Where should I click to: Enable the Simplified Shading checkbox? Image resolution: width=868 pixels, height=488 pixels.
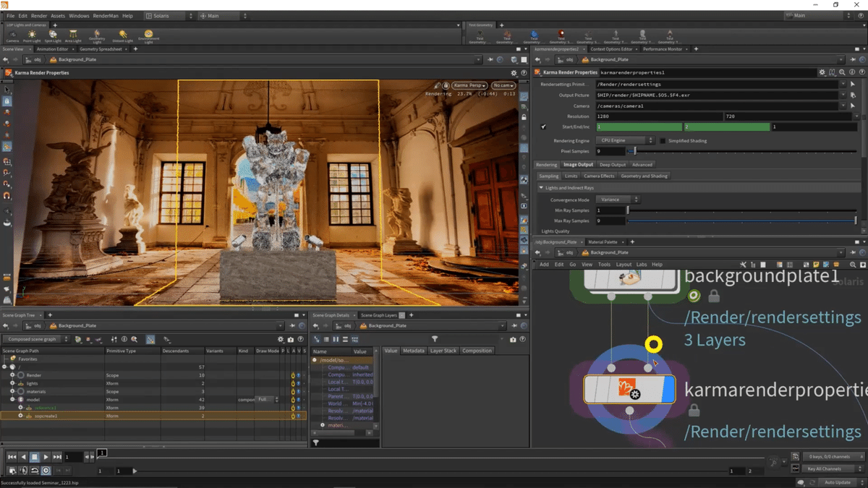pyautogui.click(x=663, y=141)
